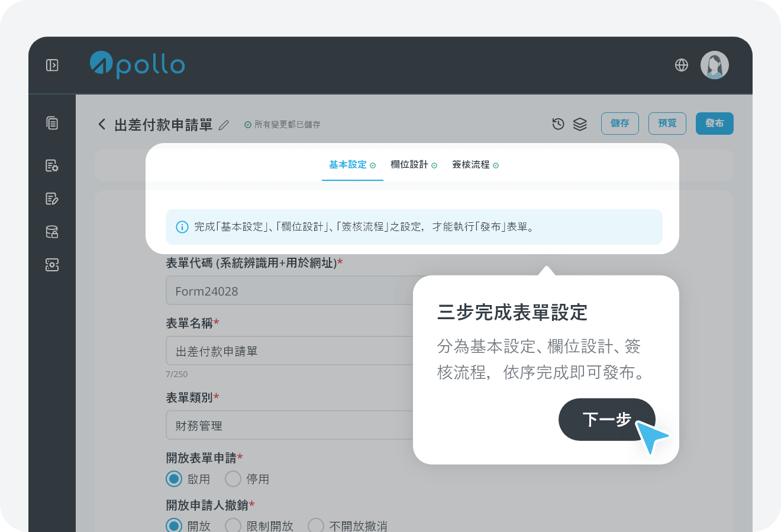Open the form settings sidebar icon
781x532 pixels.
[x=52, y=166]
